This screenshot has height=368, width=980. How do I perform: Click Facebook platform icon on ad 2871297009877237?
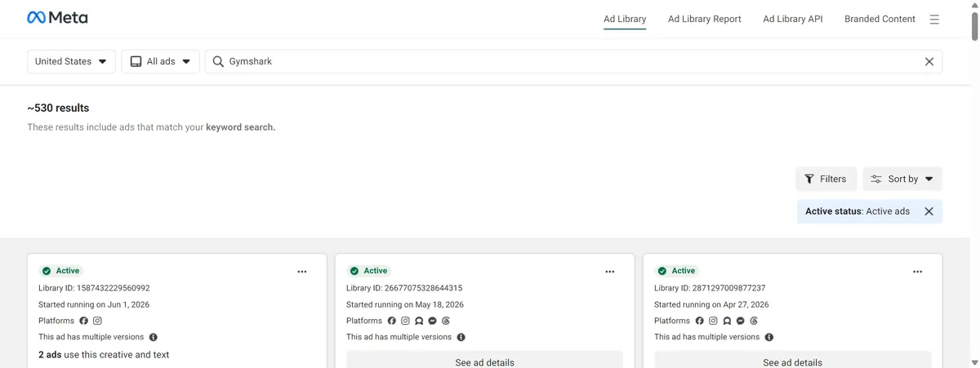699,321
